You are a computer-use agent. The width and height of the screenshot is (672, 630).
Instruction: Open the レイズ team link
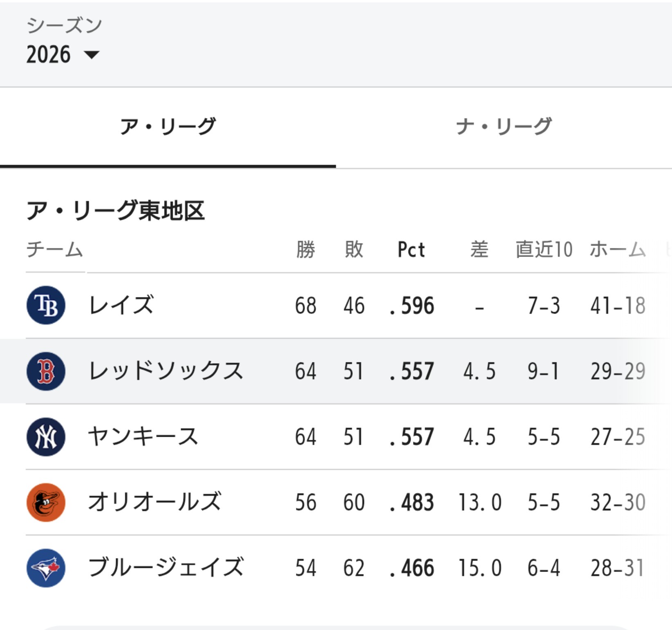[121, 305]
